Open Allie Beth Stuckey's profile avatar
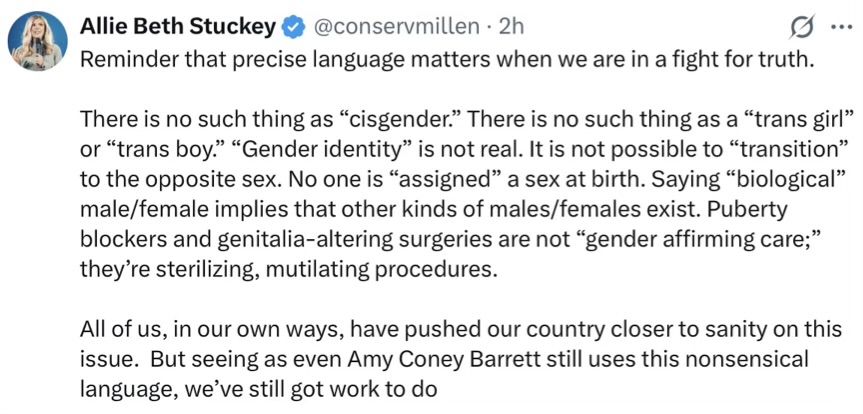Viewport: 863px width, 414px height. pyautogui.click(x=39, y=43)
